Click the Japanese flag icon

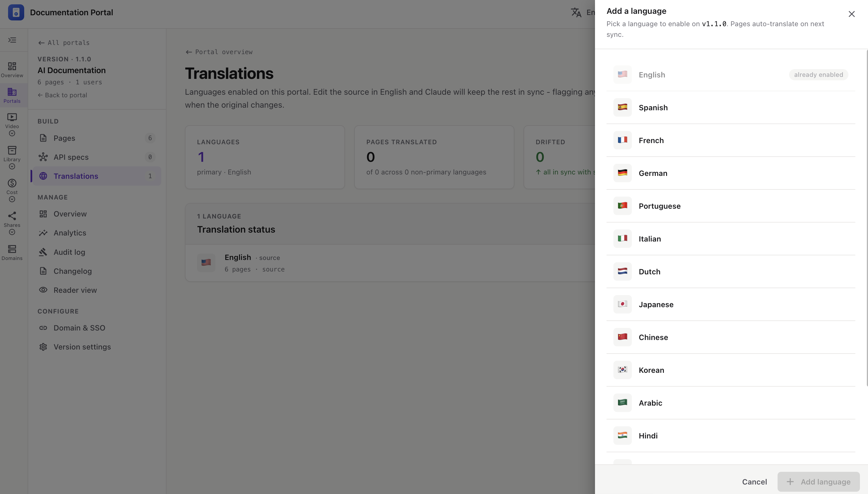pyautogui.click(x=622, y=304)
